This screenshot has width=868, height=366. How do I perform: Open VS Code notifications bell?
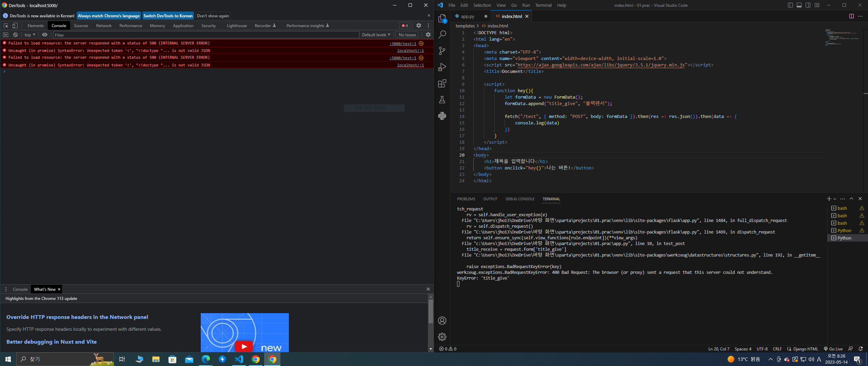(861, 349)
